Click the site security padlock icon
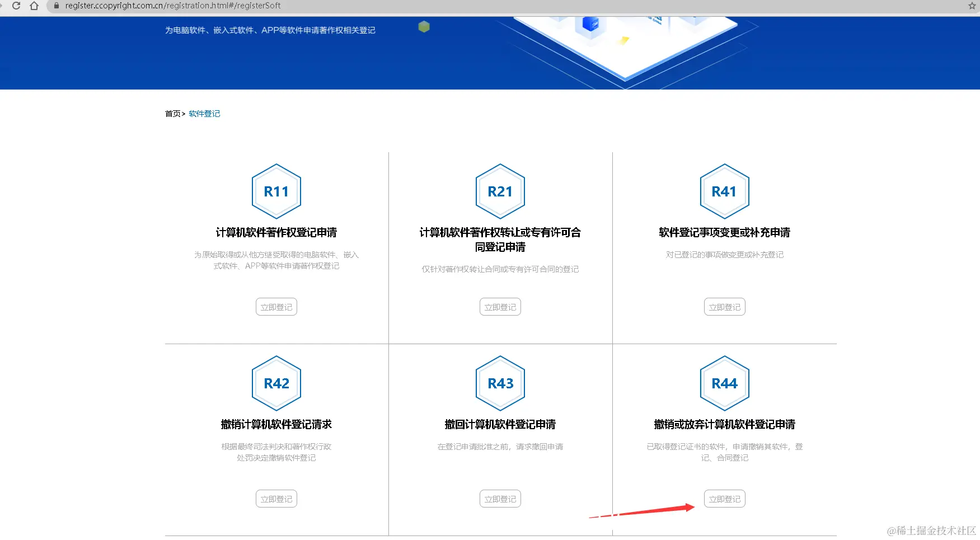 (56, 6)
